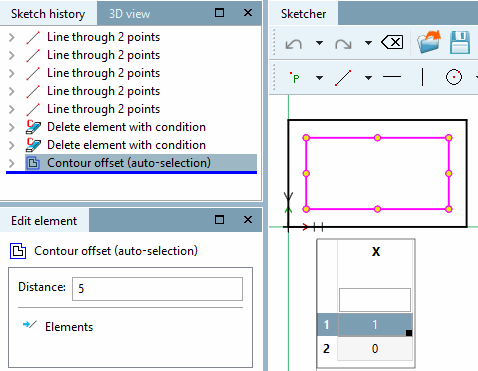Expand the first Line through 2 points
478x371 pixels.
(12, 37)
